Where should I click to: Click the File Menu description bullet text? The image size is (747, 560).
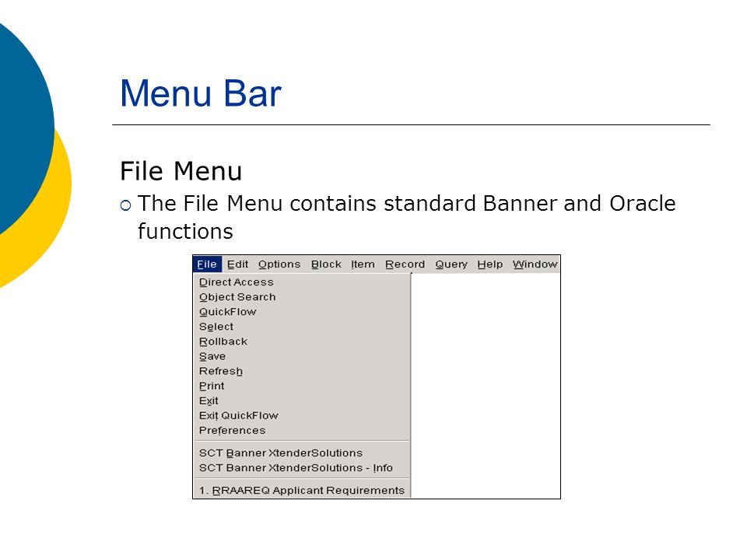pyautogui.click(x=406, y=217)
